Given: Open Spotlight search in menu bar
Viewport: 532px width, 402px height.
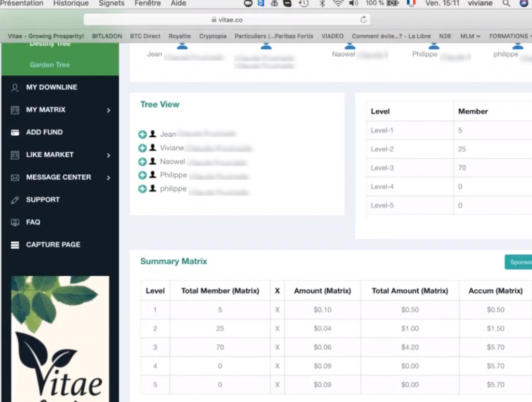Looking at the screenshot, I should tap(506, 4).
